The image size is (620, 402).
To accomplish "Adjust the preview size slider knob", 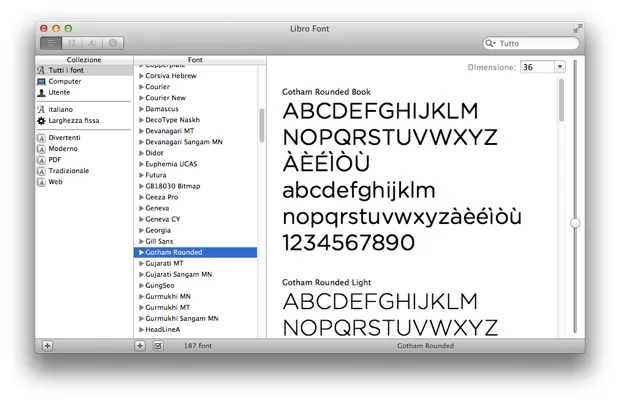I will point(575,223).
